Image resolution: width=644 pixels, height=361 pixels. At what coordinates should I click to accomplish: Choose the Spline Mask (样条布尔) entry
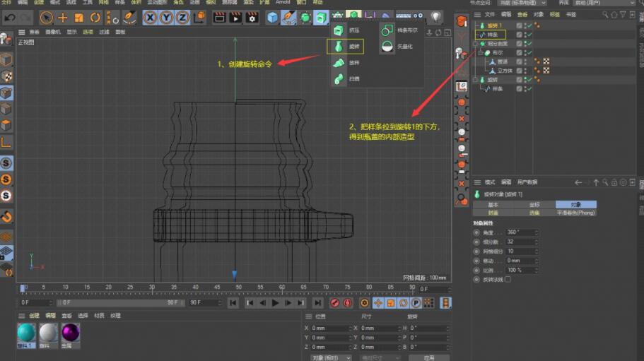pyautogui.click(x=399, y=30)
